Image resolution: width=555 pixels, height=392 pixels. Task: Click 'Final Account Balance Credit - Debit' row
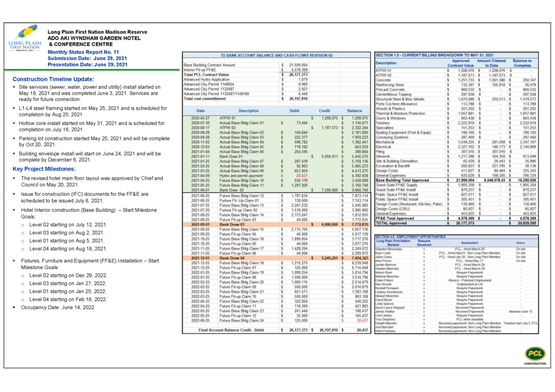pos(276,330)
